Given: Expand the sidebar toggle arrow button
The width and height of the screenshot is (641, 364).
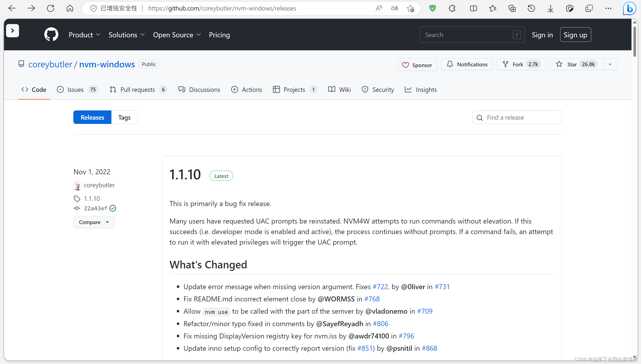Looking at the screenshot, I should coord(13,31).
